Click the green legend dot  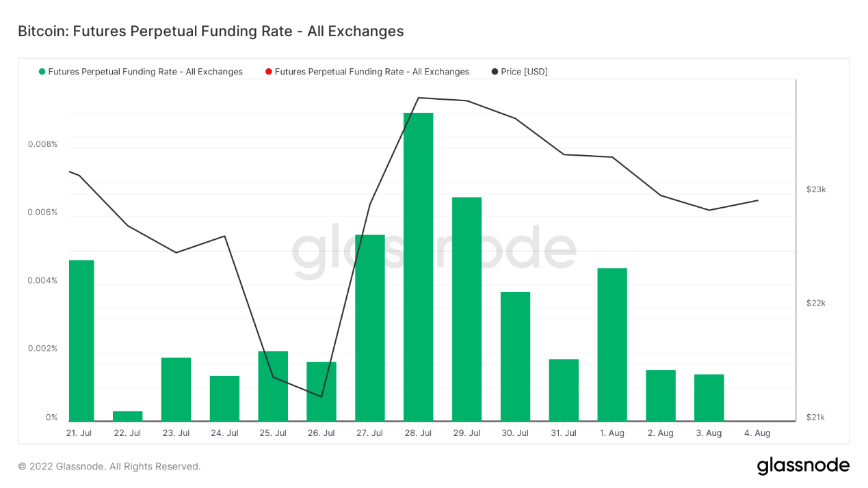tap(42, 72)
